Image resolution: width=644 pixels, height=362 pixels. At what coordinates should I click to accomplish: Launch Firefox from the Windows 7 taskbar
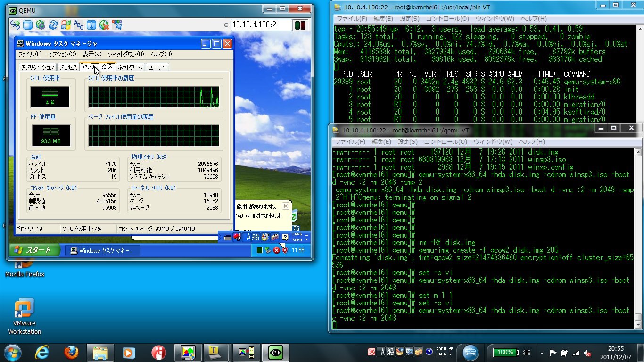[x=71, y=352]
